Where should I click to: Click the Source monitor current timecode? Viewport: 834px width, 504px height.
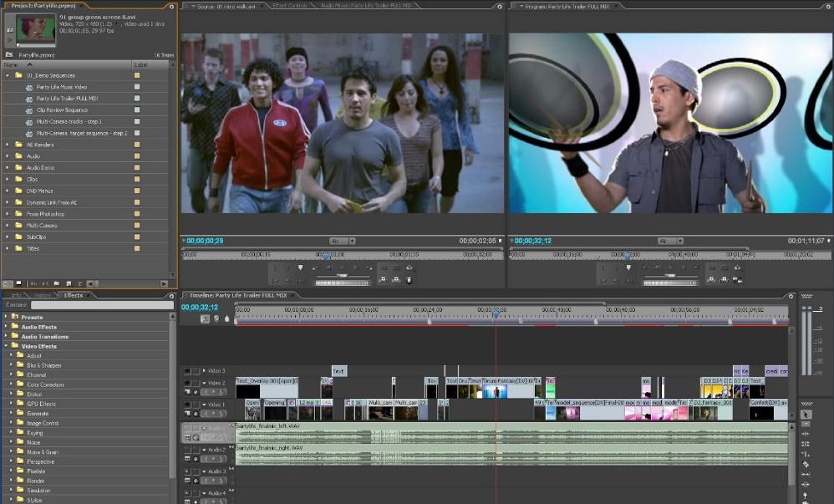tap(205, 241)
